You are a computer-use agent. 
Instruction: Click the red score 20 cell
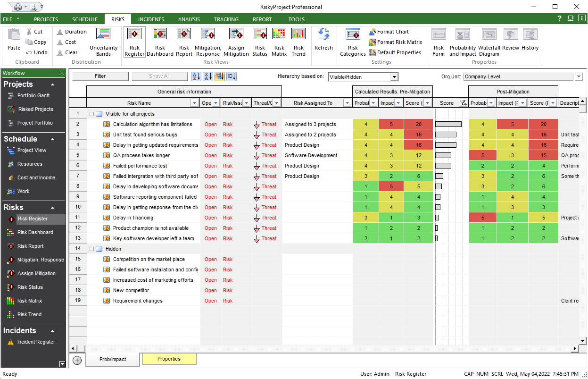click(x=418, y=124)
